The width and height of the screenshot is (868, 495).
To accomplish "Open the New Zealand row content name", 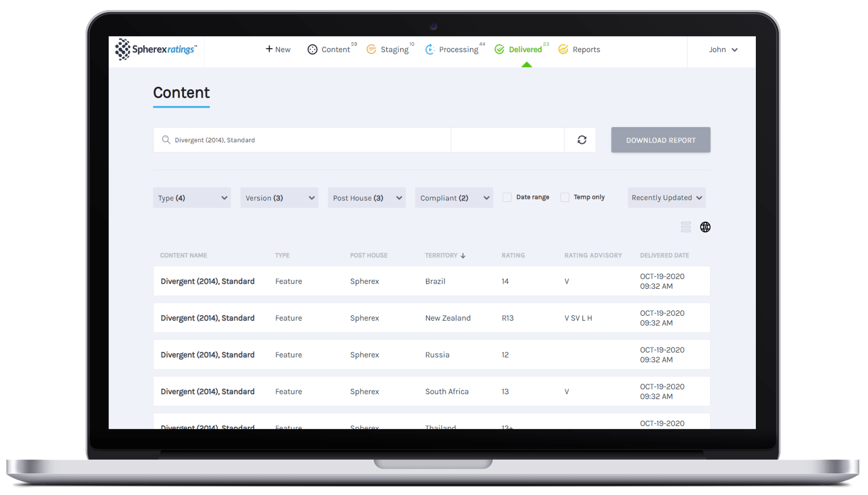I will (x=208, y=318).
